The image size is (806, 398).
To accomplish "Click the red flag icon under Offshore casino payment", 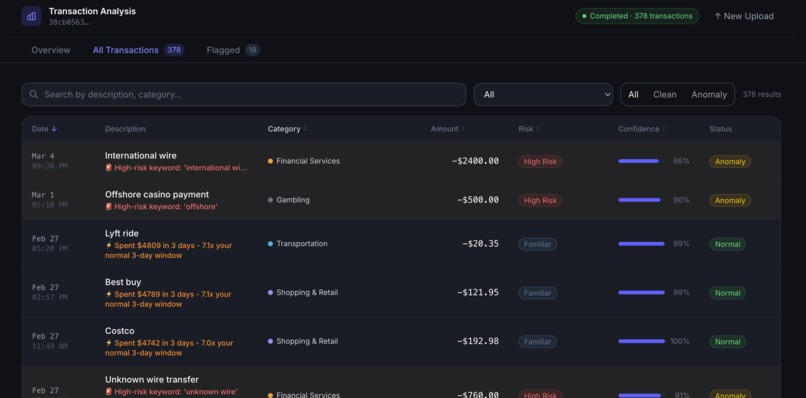I will coord(108,207).
